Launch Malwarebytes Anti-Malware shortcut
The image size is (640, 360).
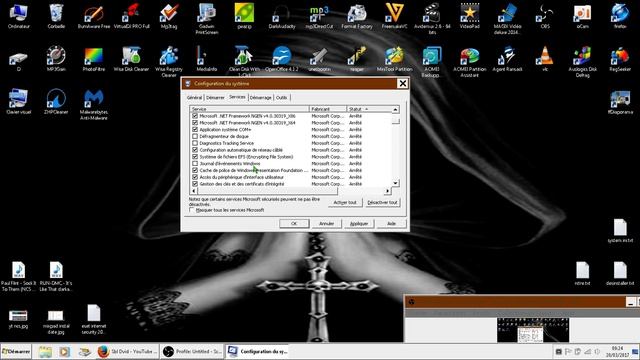click(x=93, y=105)
